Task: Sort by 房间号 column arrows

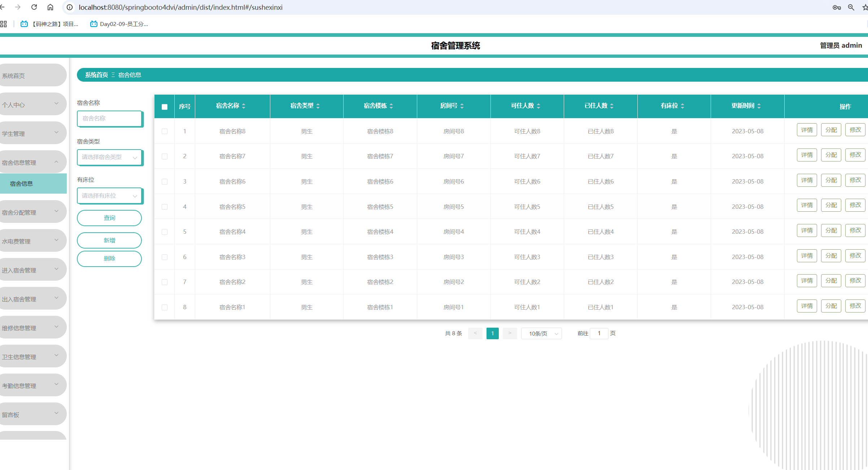Action: (x=462, y=106)
